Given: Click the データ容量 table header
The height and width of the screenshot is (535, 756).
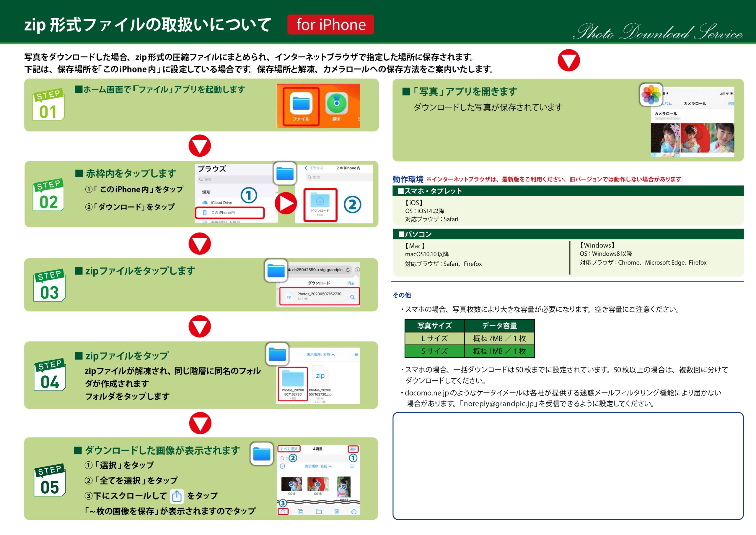Looking at the screenshot, I should click(499, 326).
